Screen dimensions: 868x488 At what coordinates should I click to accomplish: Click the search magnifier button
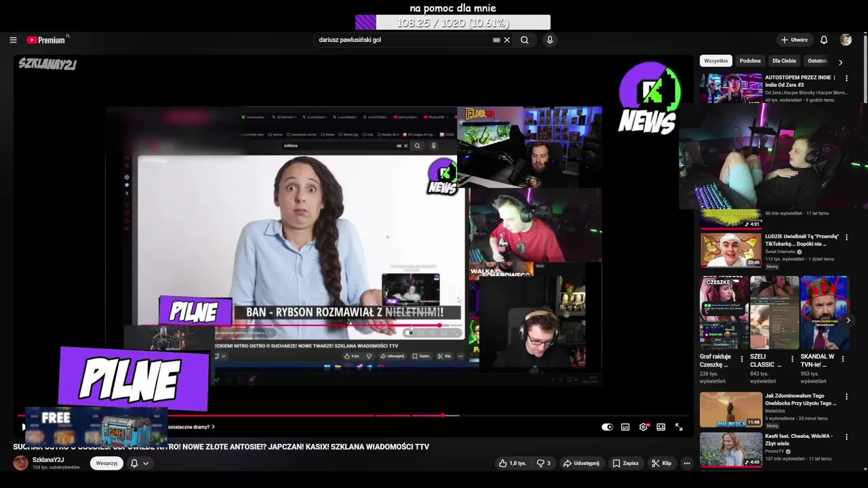click(524, 40)
